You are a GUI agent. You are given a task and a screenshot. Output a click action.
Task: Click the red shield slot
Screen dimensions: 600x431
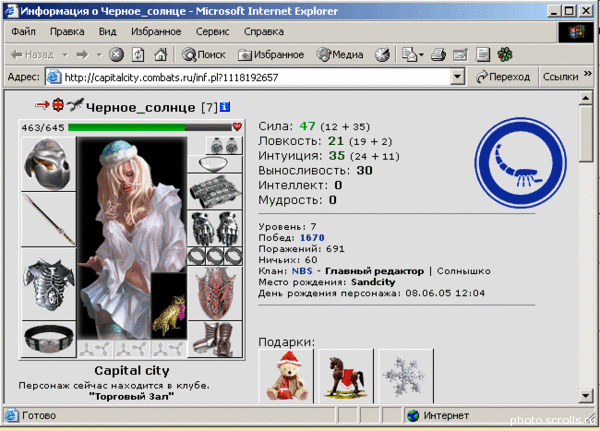point(215,293)
